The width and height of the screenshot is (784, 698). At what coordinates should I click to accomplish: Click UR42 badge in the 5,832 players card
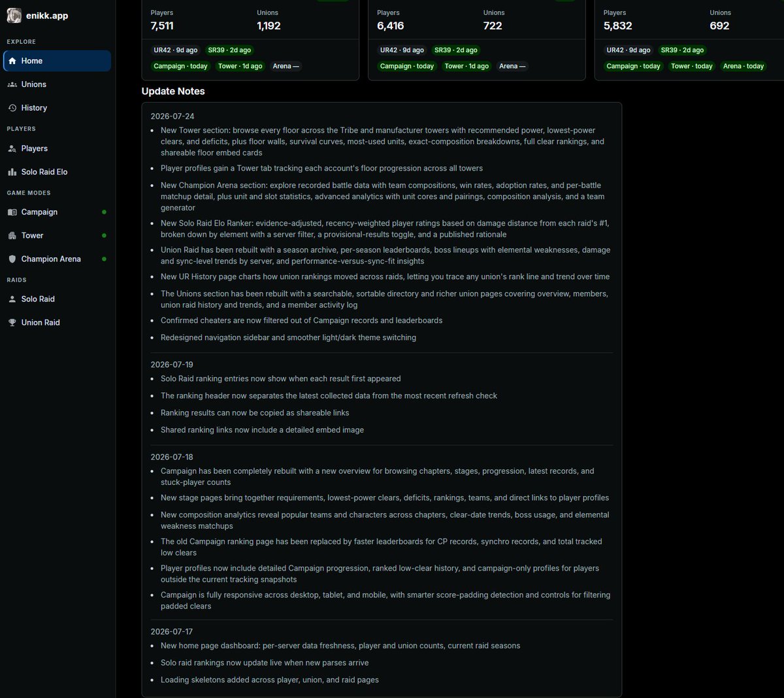629,50
